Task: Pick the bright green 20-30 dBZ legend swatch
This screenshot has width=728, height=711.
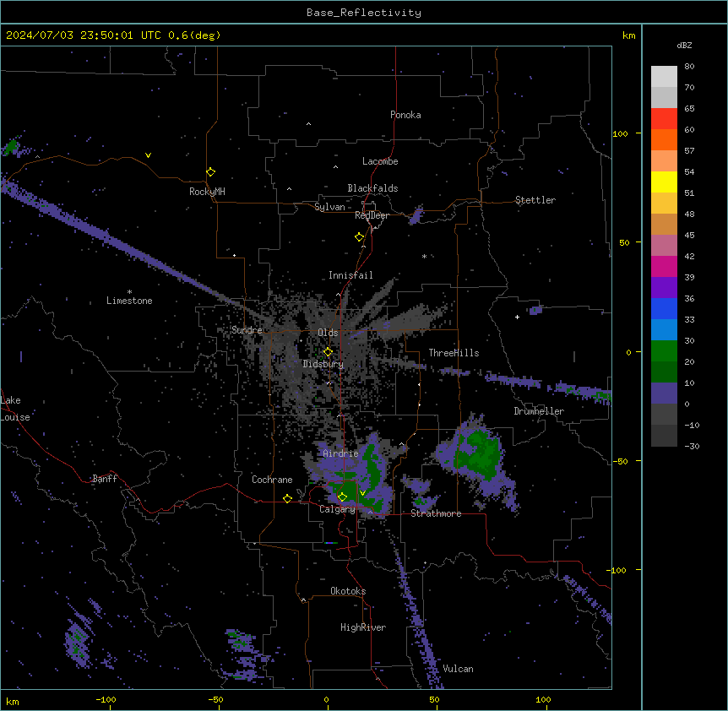Action: 664,351
